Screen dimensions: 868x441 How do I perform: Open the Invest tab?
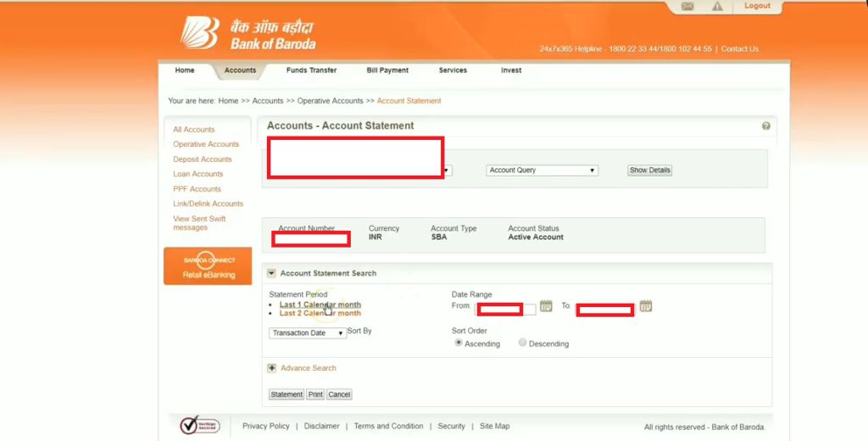point(511,70)
